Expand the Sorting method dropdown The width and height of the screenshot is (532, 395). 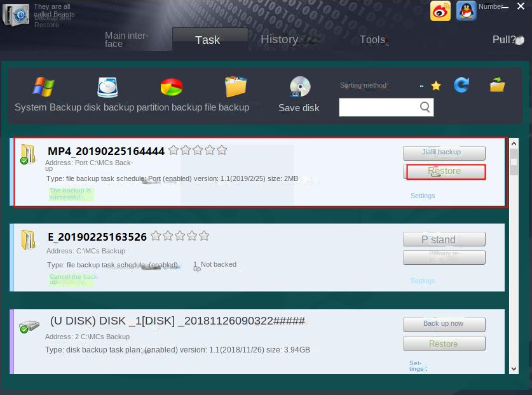[421, 86]
